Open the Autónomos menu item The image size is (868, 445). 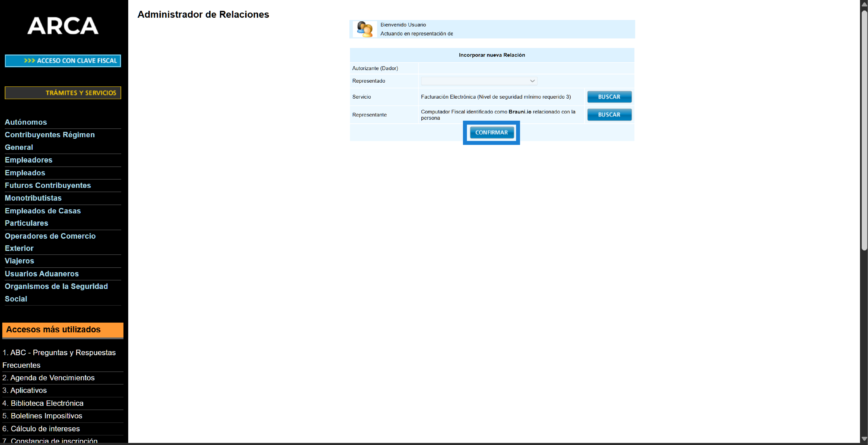pyautogui.click(x=26, y=122)
